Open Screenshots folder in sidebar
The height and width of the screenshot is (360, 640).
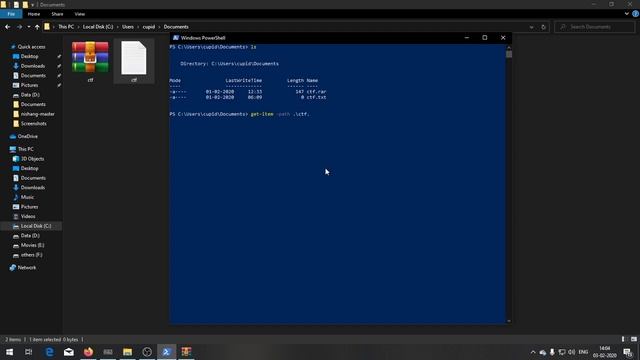tap(33, 124)
